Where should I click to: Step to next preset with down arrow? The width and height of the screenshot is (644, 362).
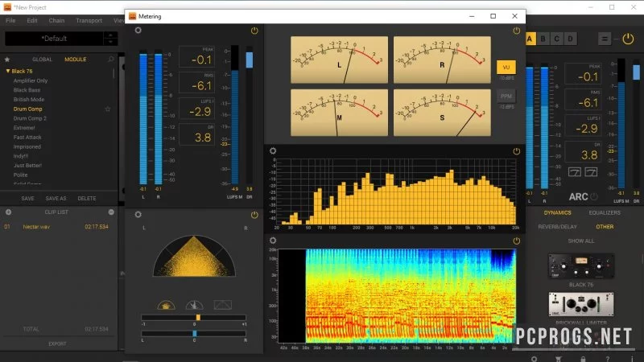(x=110, y=42)
